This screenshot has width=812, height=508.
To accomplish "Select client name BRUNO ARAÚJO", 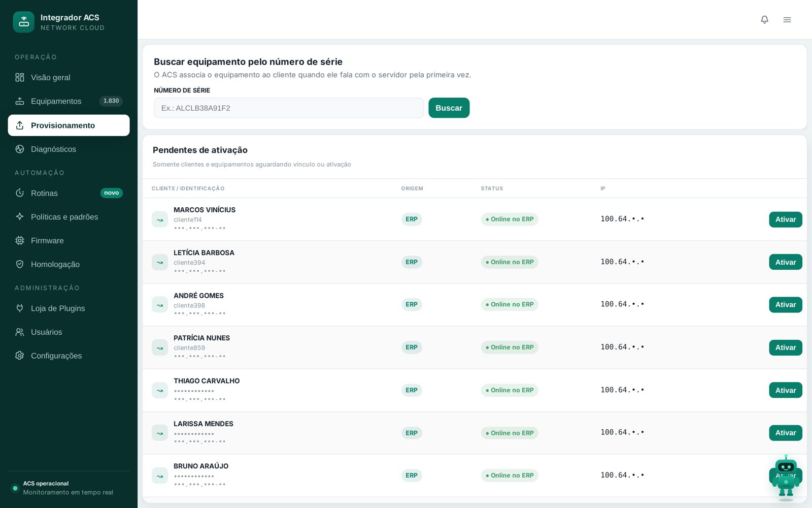I will [x=201, y=466].
